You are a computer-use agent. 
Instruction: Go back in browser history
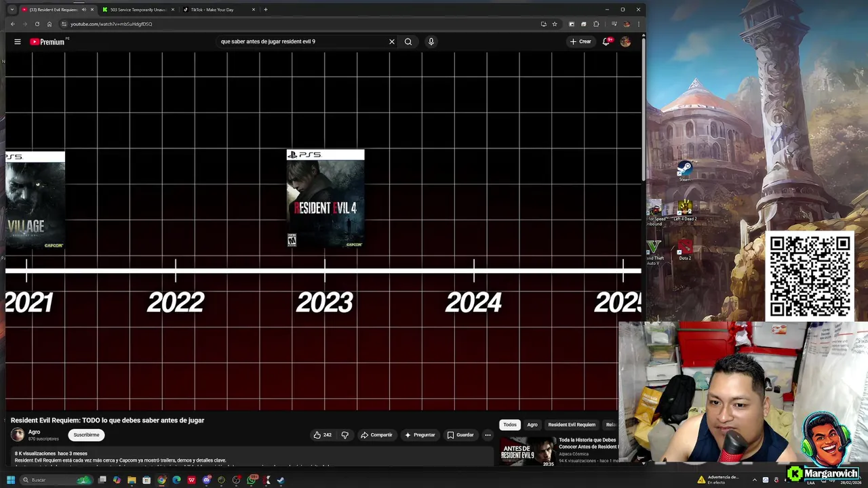[x=12, y=24]
